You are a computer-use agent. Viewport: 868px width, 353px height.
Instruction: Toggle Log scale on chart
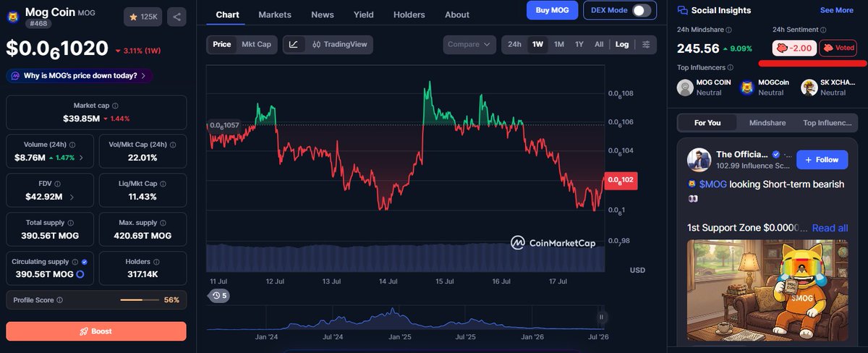pyautogui.click(x=622, y=44)
